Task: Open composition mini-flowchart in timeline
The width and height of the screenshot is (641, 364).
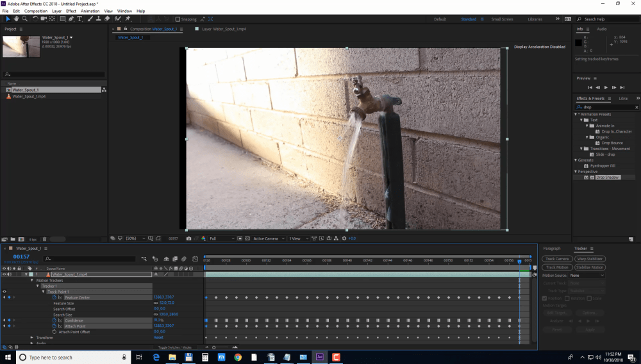Action: (x=144, y=259)
